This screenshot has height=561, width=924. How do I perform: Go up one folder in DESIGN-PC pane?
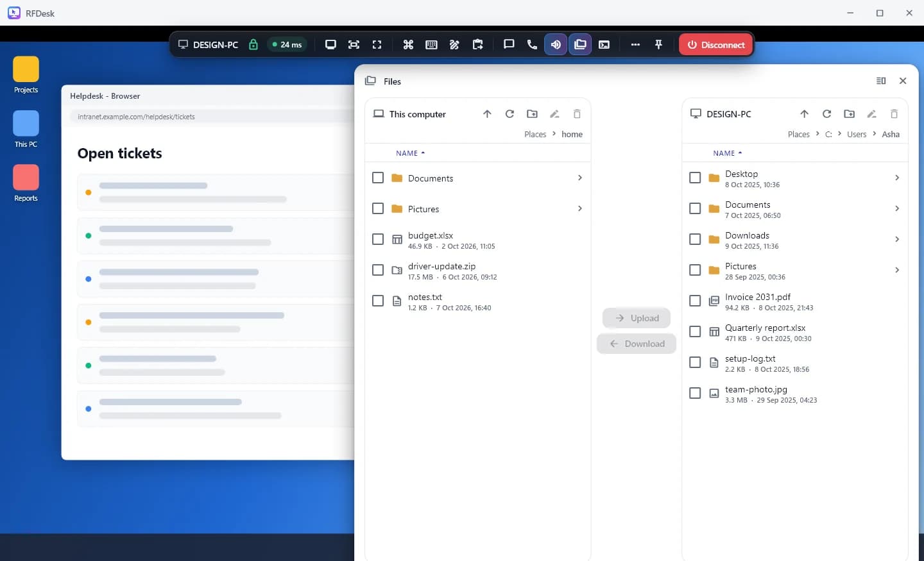click(x=804, y=114)
